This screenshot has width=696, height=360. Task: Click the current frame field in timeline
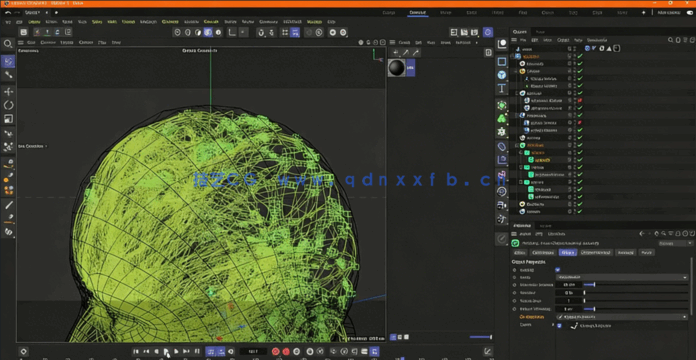pos(253,352)
